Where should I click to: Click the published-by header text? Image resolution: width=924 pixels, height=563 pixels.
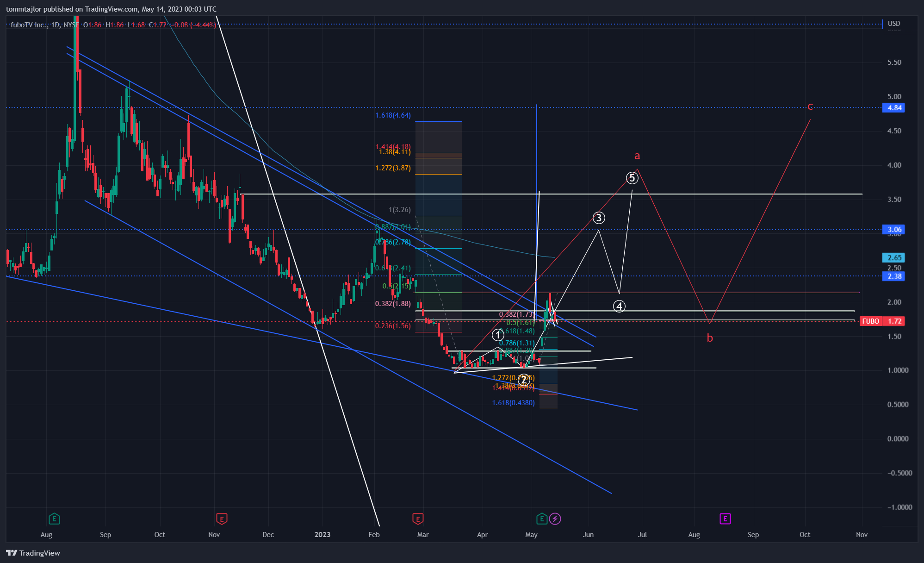[111, 9]
